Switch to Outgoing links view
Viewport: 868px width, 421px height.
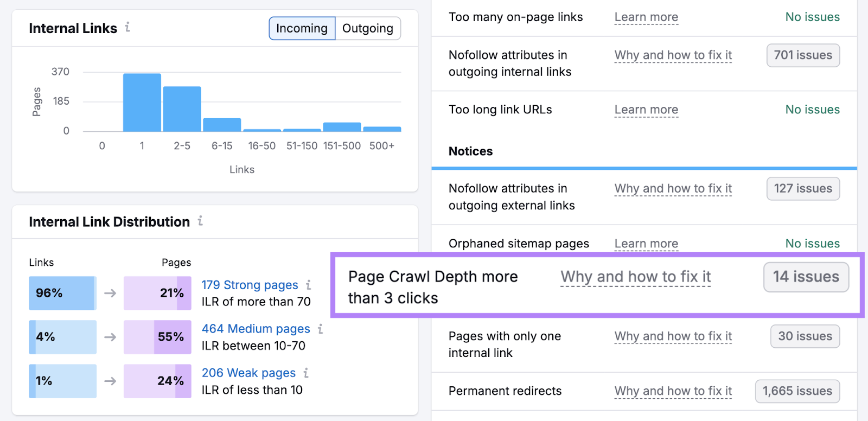(367, 28)
